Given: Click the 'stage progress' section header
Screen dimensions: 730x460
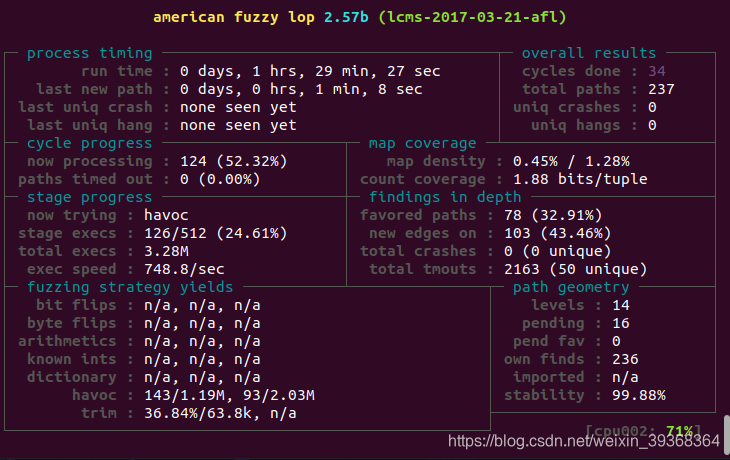Looking at the screenshot, I should tap(89, 197).
